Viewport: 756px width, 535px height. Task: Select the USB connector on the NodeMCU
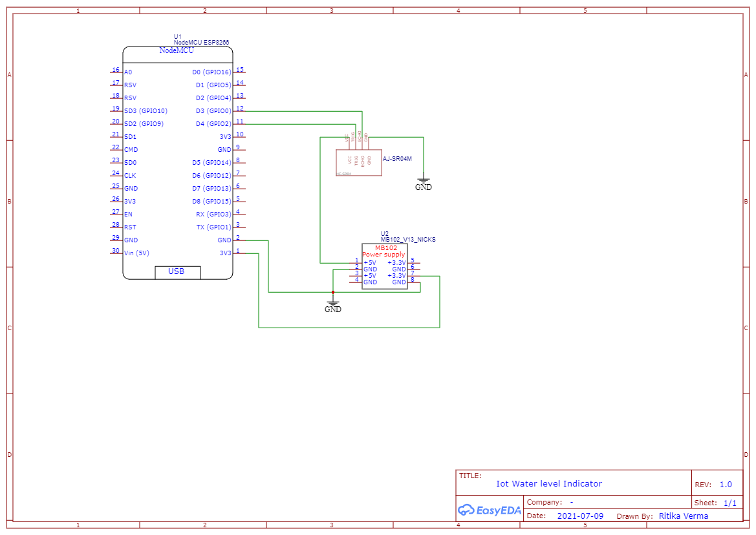pyautogui.click(x=178, y=272)
